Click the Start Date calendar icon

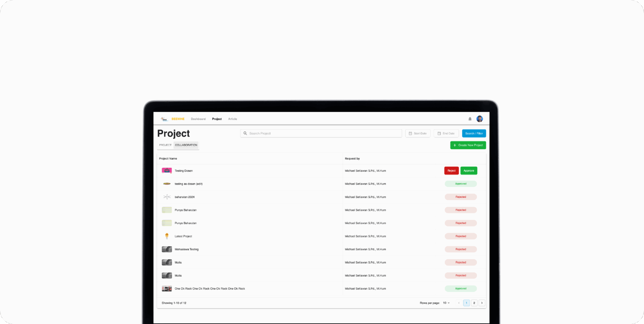tap(410, 133)
